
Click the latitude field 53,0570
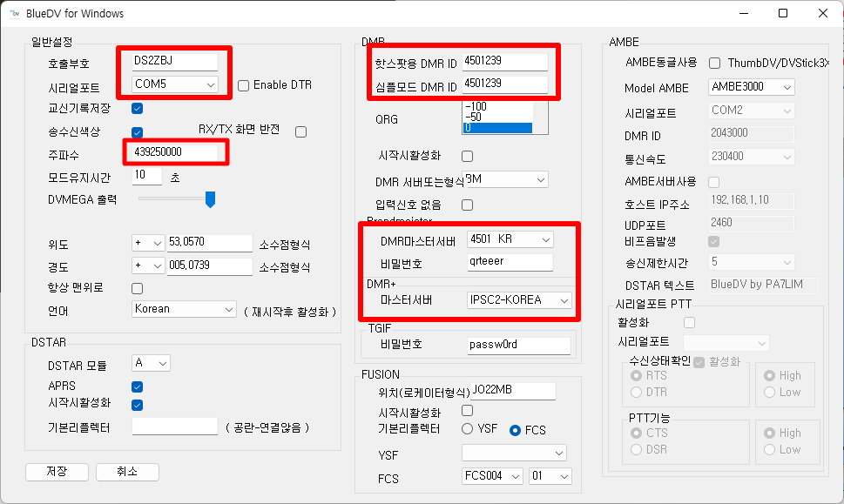pyautogui.click(x=209, y=243)
